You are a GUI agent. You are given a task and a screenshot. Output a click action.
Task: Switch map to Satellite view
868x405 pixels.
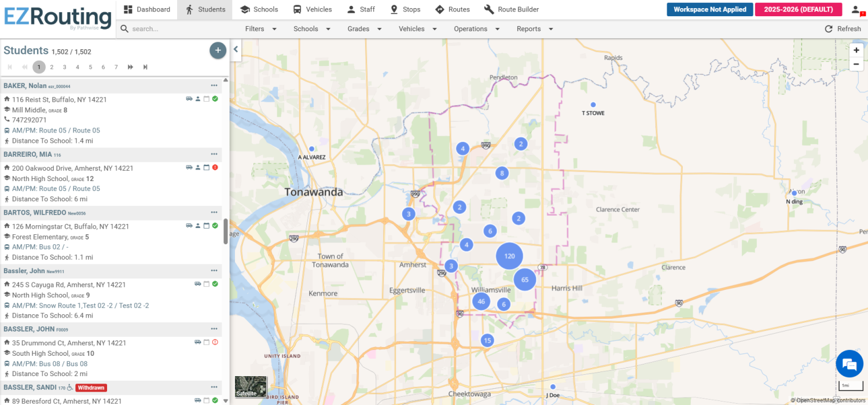[251, 386]
